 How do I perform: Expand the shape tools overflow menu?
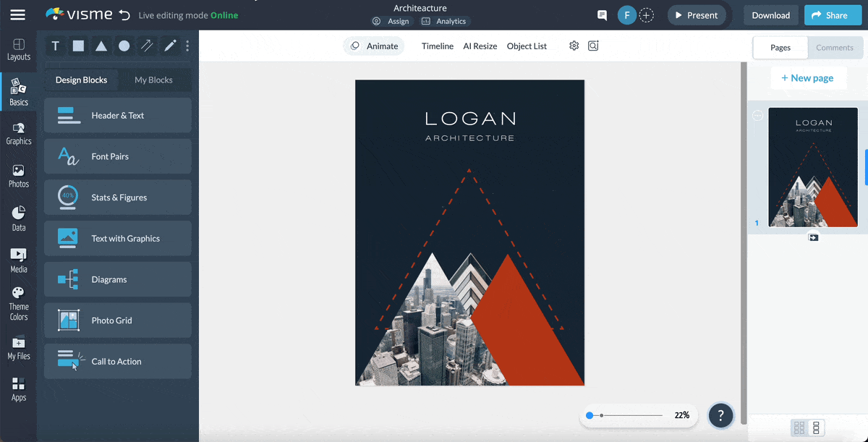[187, 46]
